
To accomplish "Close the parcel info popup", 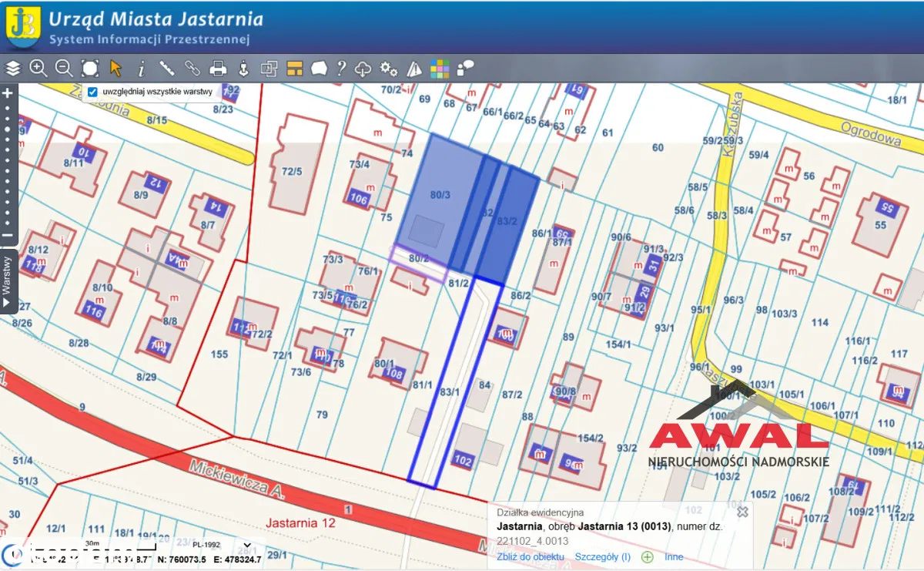I will tap(742, 512).
